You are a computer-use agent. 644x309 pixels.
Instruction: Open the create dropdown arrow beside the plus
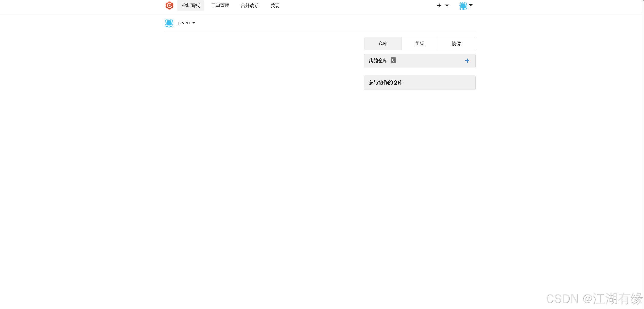[x=446, y=5]
